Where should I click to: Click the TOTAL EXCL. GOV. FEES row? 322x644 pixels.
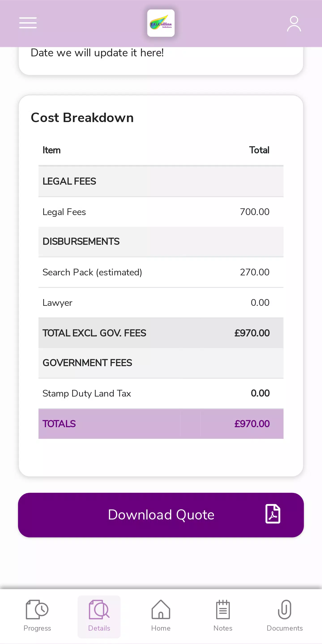[x=161, y=333]
